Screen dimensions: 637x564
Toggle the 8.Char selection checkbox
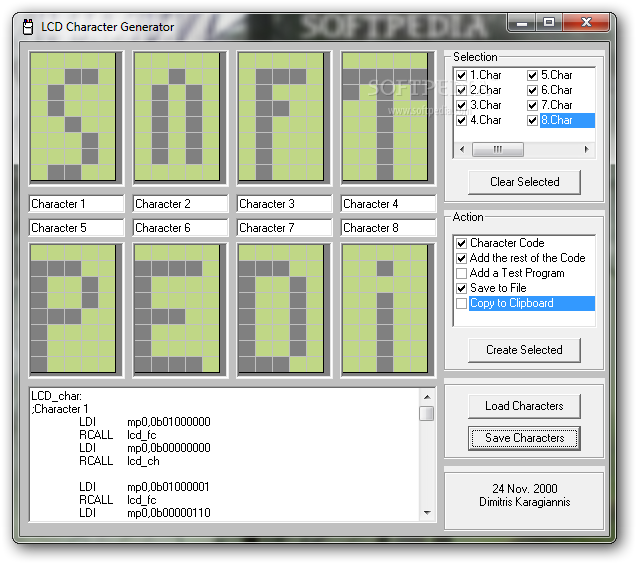point(532,120)
